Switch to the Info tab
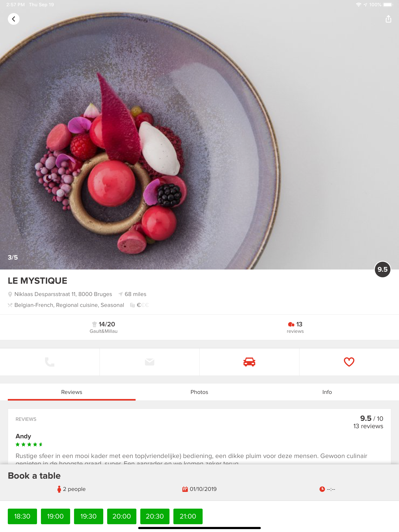399x532 pixels. point(327,392)
